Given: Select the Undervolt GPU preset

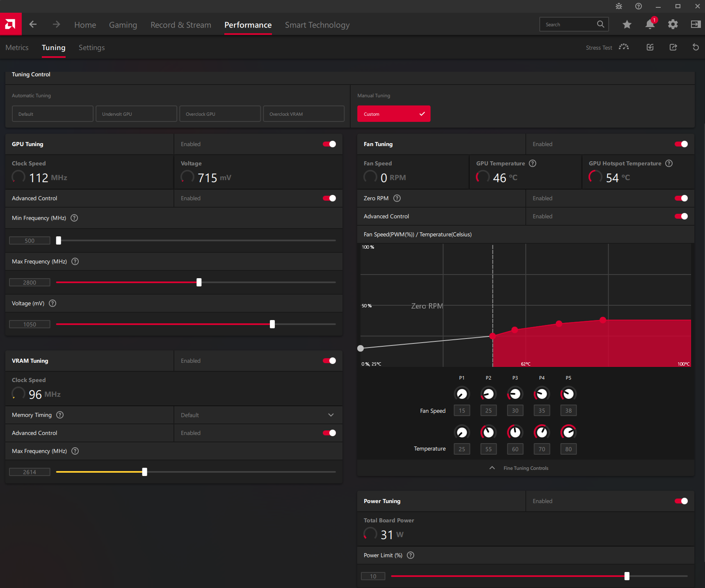Looking at the screenshot, I should coord(137,114).
